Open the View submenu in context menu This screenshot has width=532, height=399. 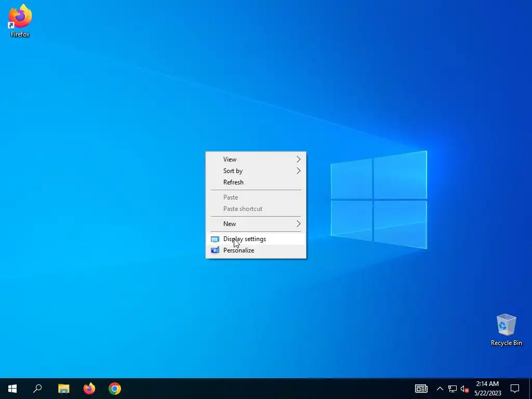[256, 159]
